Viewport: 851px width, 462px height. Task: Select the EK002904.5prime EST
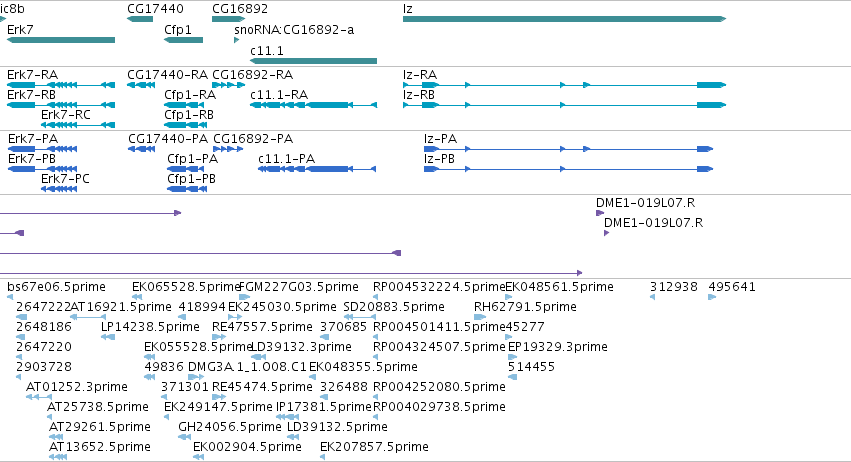(x=199, y=458)
